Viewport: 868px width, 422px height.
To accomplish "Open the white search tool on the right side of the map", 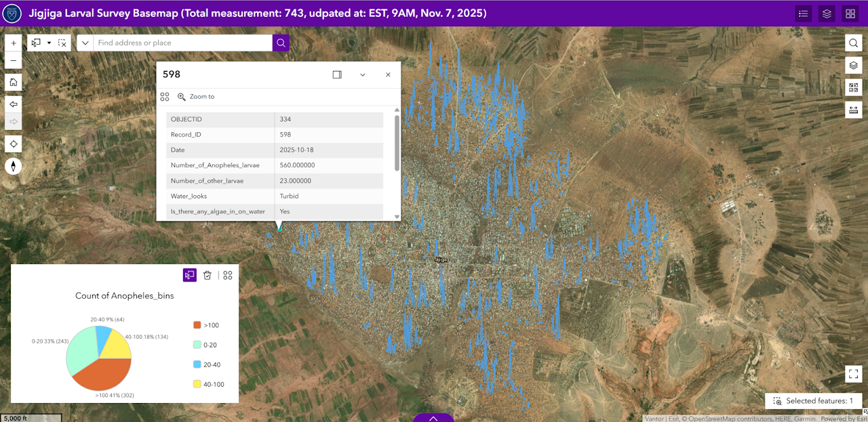I will (x=854, y=43).
